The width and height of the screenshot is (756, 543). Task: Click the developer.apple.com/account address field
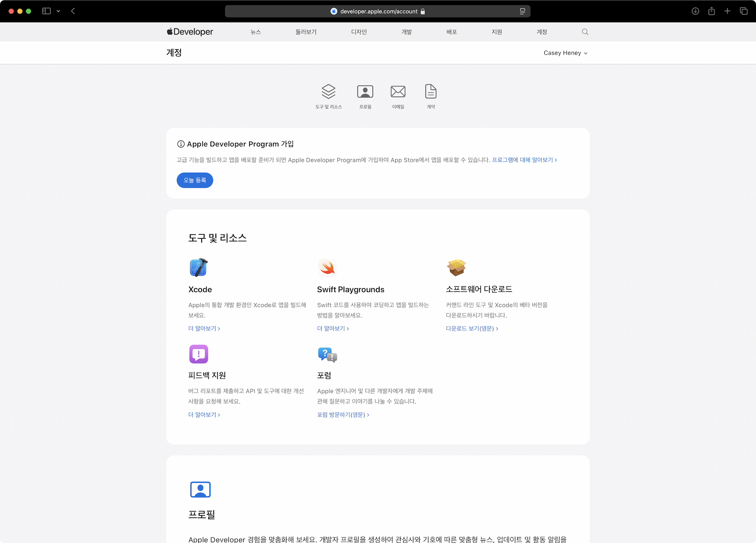tap(378, 11)
